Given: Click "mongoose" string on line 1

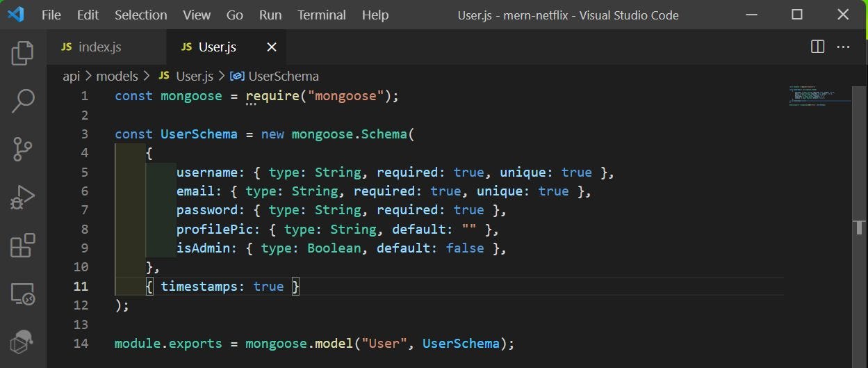Looking at the screenshot, I should 345,96.
